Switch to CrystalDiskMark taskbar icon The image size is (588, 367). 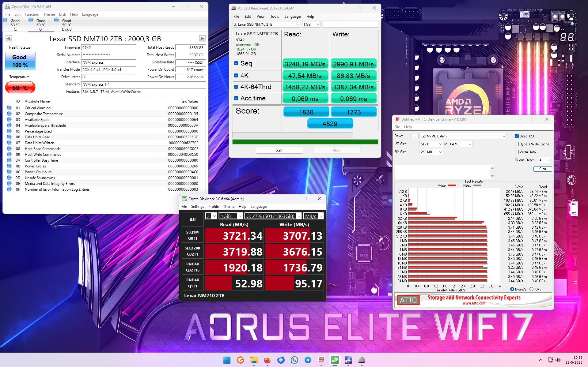point(335,360)
